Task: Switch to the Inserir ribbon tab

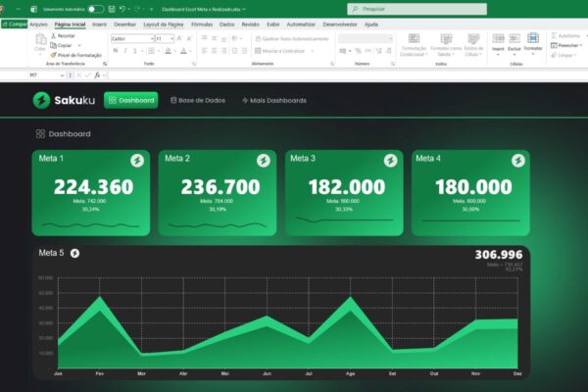Action: coord(99,24)
